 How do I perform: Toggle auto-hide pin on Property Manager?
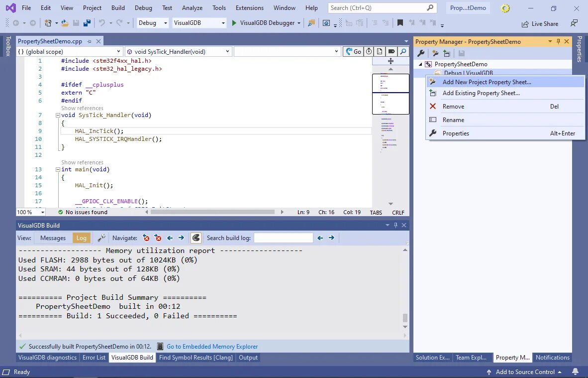(x=558, y=41)
